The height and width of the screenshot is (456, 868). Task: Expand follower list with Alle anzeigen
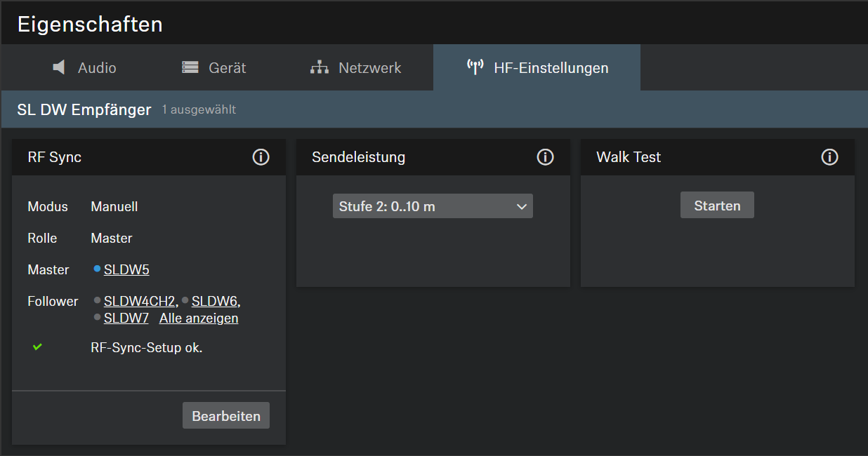(x=199, y=318)
